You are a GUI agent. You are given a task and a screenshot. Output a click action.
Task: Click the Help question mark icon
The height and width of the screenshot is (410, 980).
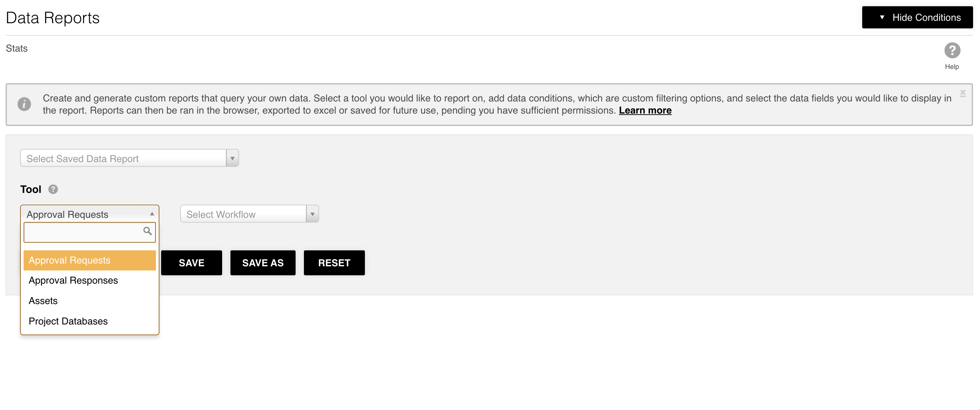pyautogui.click(x=952, y=51)
